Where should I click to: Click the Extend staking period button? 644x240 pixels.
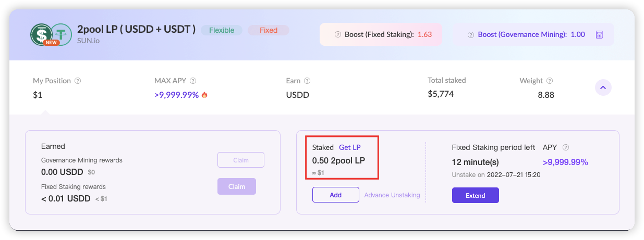click(476, 195)
